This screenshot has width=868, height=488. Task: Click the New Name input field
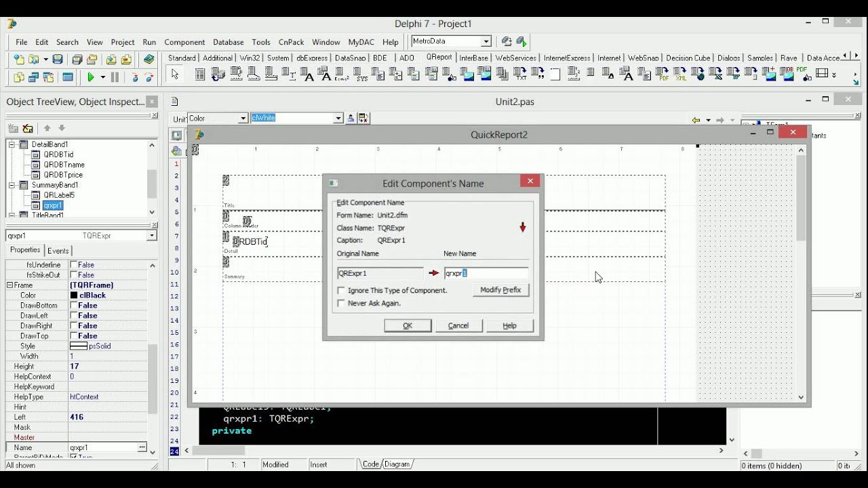(x=486, y=273)
